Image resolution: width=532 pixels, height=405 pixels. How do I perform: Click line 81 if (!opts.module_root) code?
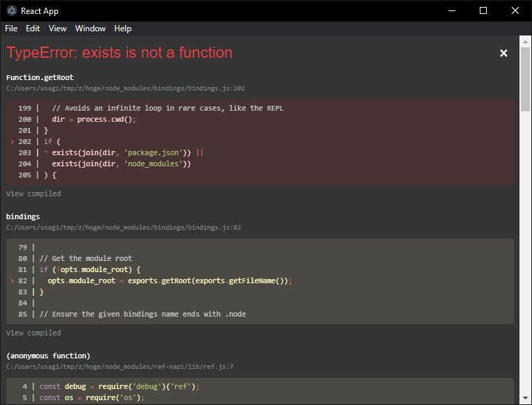(90, 270)
